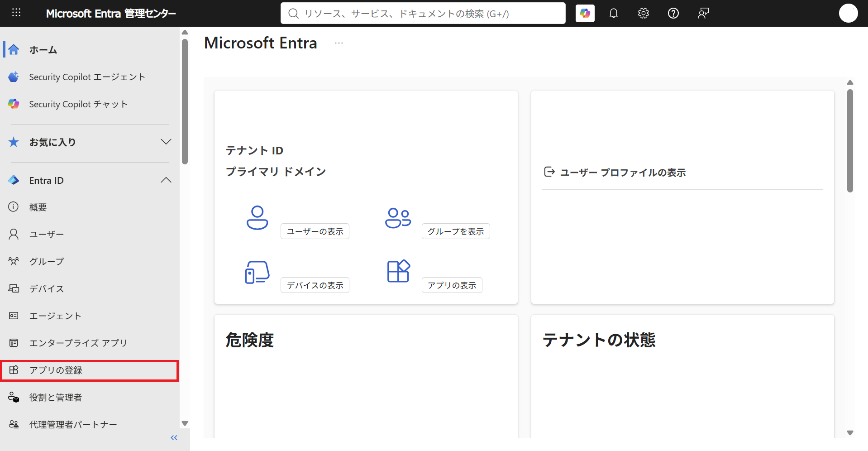
Task: Click the プライマリ ドメイン label
Action: point(276,172)
